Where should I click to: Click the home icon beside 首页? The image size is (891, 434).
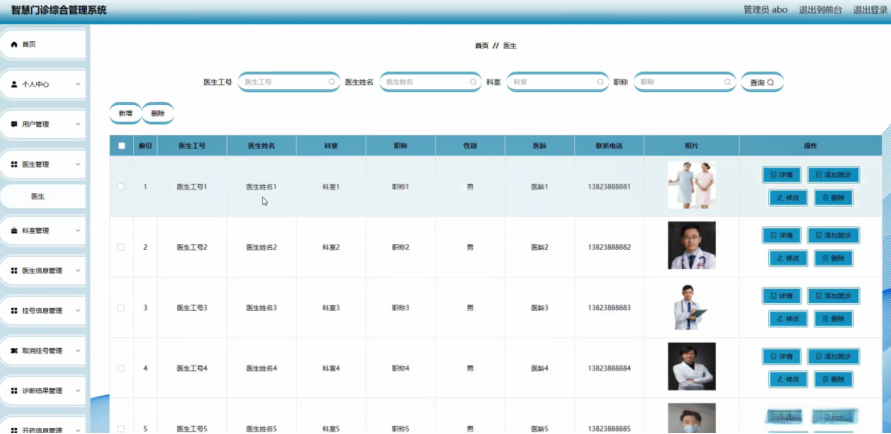(14, 44)
